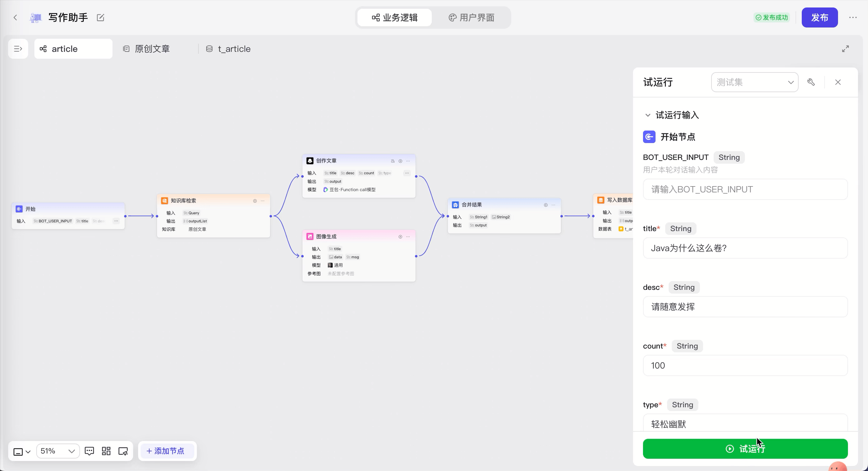Click the minimap icon in the bottom toolbar
Screen dimensions: 868x471
pos(123,451)
